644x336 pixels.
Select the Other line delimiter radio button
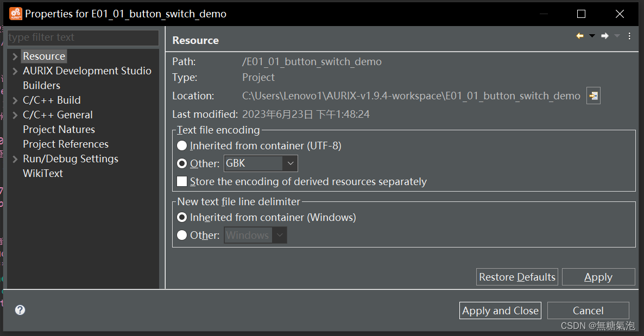coord(181,236)
